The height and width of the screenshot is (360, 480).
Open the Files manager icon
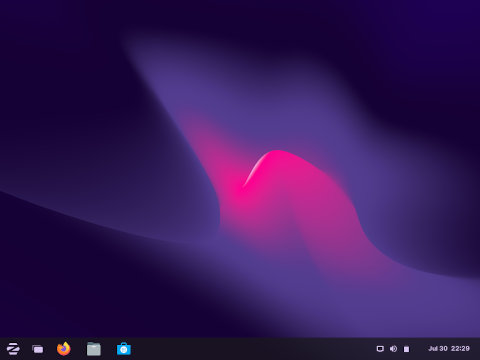(x=94, y=349)
